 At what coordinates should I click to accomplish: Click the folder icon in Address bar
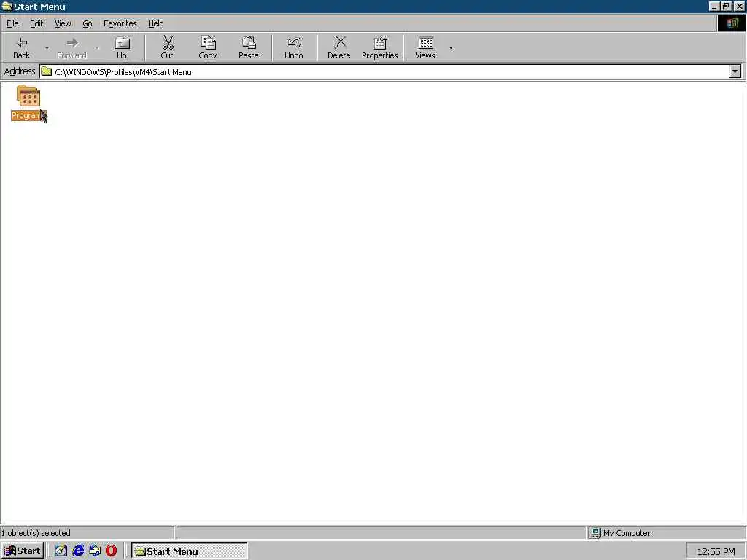[x=46, y=72]
